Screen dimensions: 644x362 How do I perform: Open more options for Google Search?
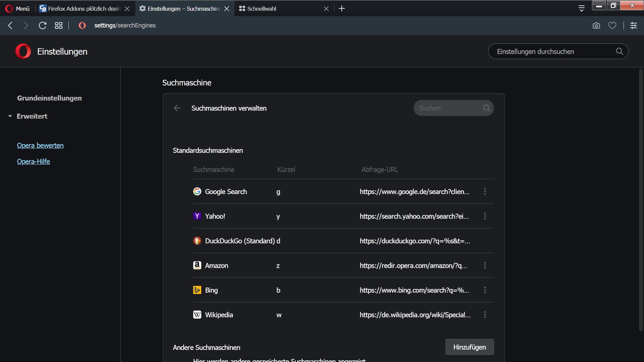point(485,191)
